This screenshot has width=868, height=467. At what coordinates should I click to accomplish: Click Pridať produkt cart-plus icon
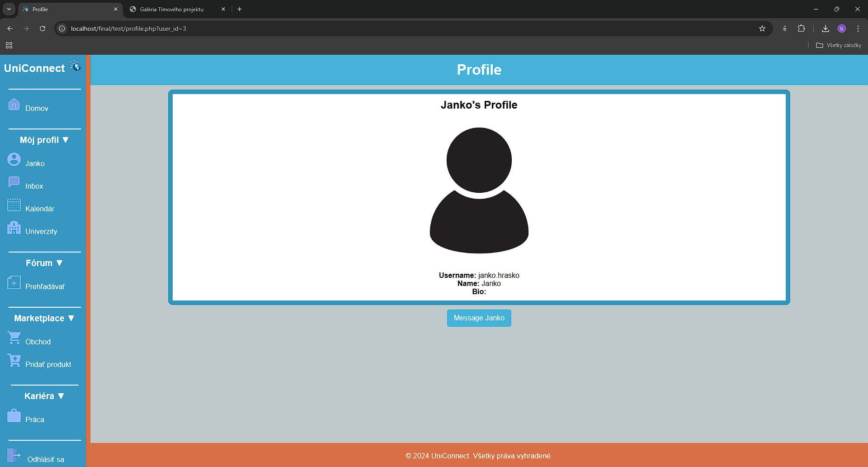pos(14,360)
